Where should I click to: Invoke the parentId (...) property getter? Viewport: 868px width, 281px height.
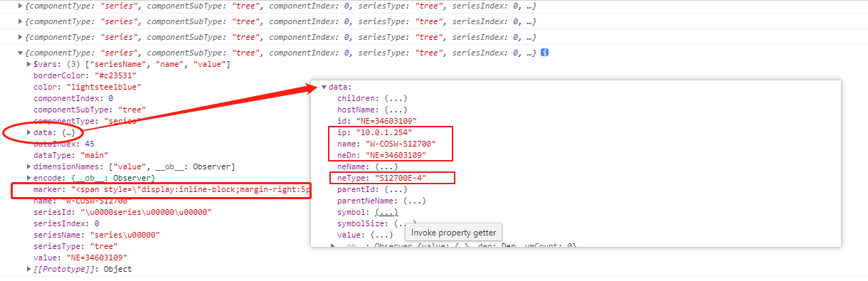click(x=396, y=189)
